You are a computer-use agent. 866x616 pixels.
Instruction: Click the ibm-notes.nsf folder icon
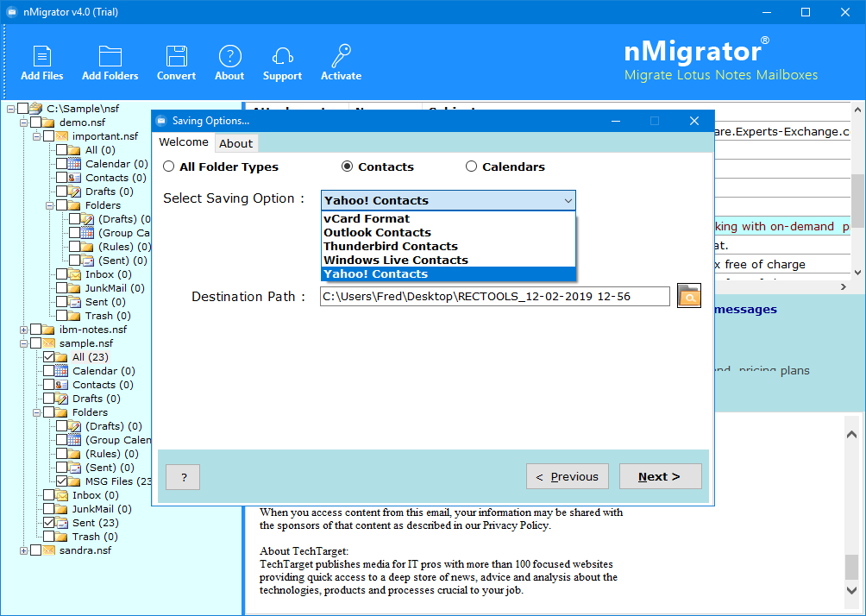coord(48,330)
